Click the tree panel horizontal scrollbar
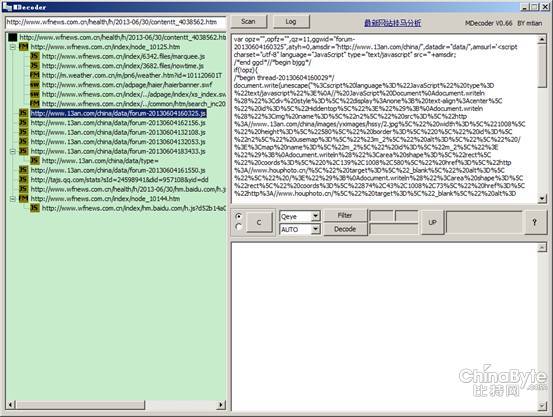Viewport: 553px width, 417px height. point(116,404)
